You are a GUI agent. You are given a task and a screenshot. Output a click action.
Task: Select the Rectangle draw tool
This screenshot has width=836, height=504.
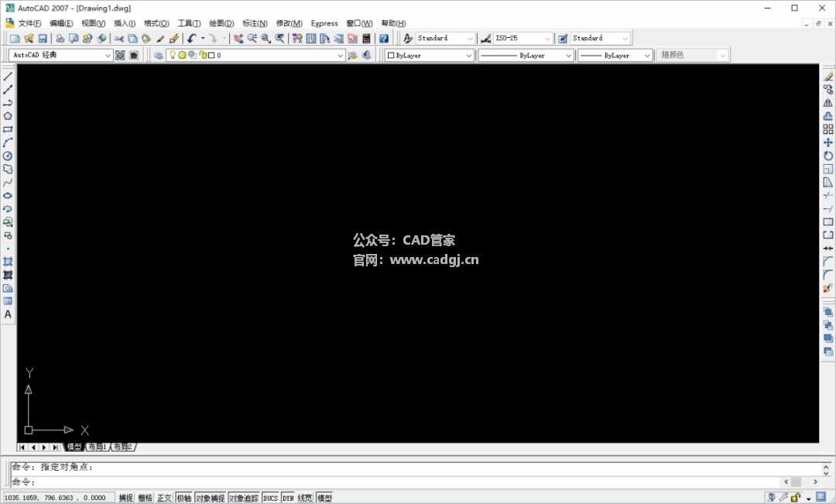click(x=8, y=129)
